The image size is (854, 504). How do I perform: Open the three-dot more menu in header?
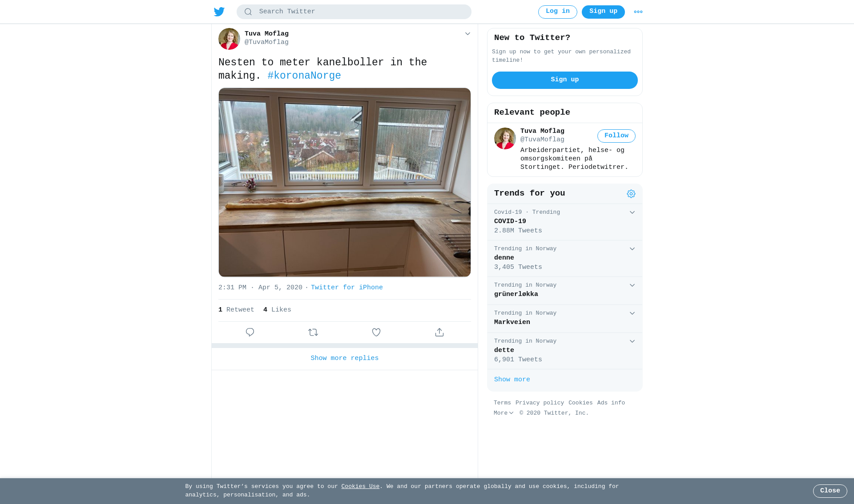click(638, 12)
